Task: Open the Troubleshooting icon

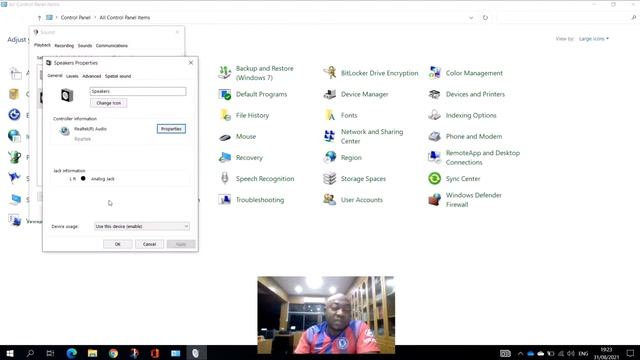Action: (224, 200)
